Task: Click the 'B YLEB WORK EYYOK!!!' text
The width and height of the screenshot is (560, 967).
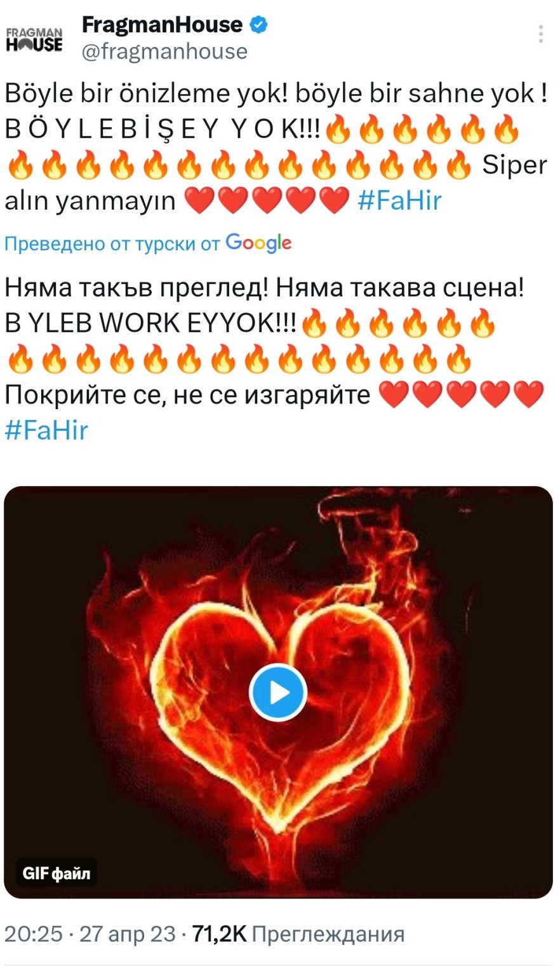Action: click(x=150, y=323)
